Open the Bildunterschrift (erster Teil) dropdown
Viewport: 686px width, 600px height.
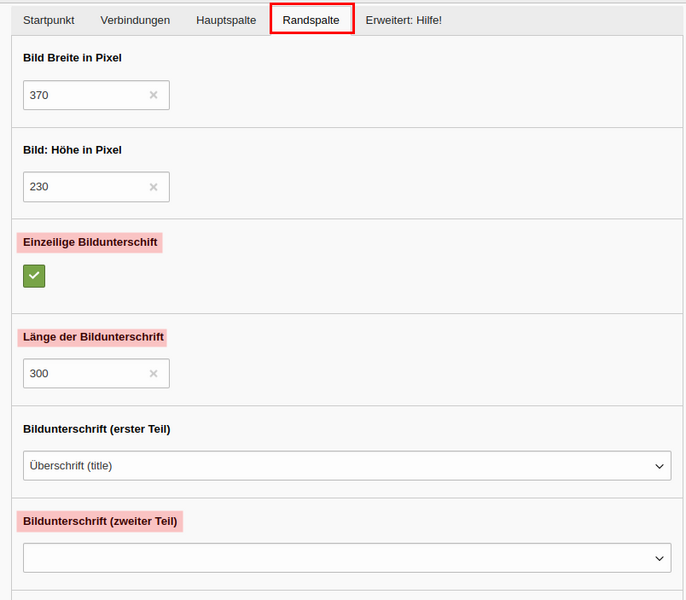pyautogui.click(x=347, y=466)
